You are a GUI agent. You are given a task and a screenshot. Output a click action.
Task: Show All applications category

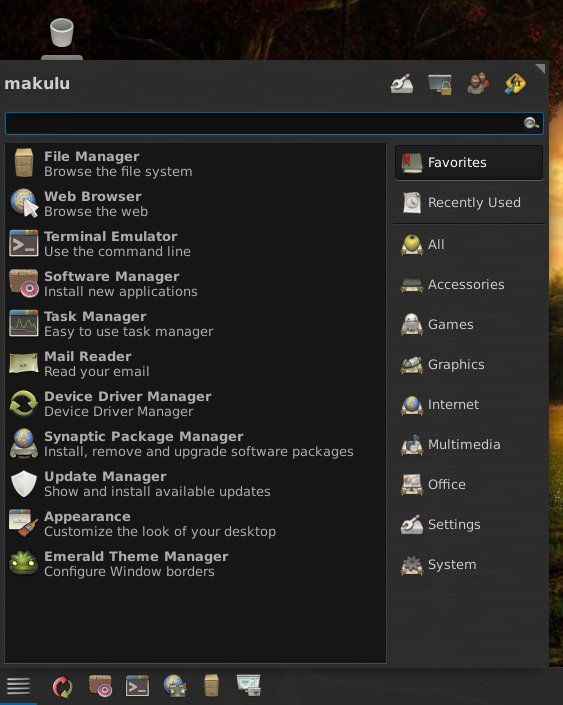(469, 245)
